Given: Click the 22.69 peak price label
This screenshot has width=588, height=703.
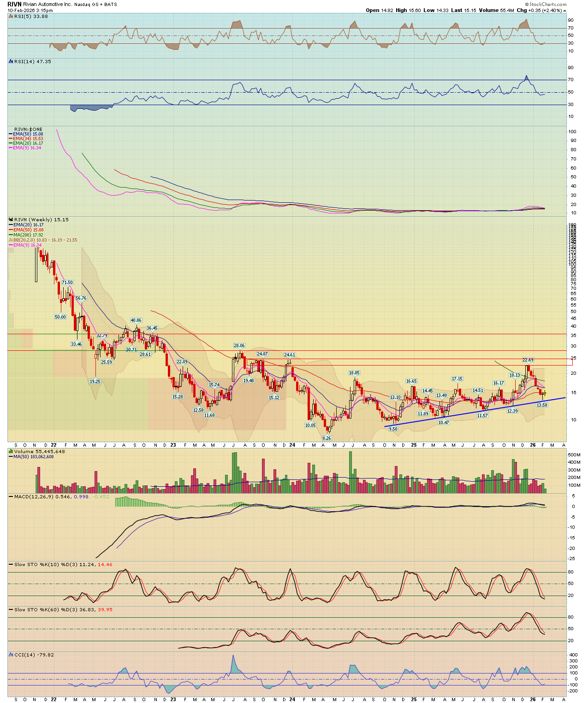Looking at the screenshot, I should (528, 360).
